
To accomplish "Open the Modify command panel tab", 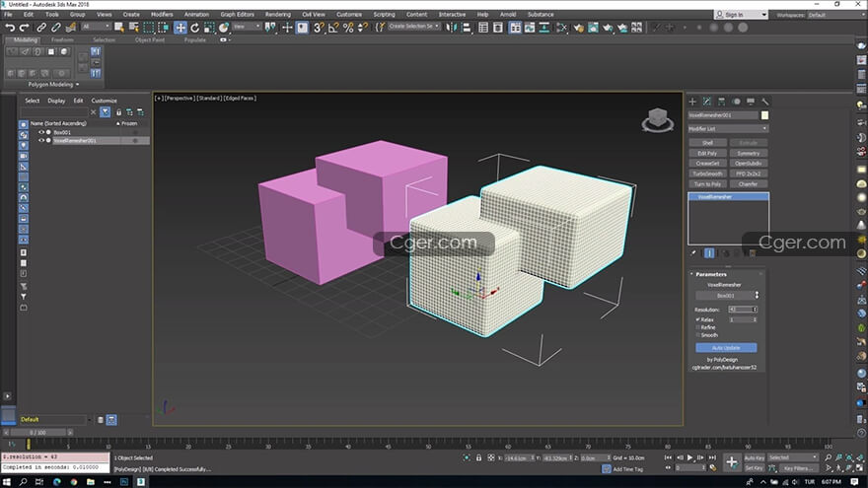I will [x=707, y=102].
